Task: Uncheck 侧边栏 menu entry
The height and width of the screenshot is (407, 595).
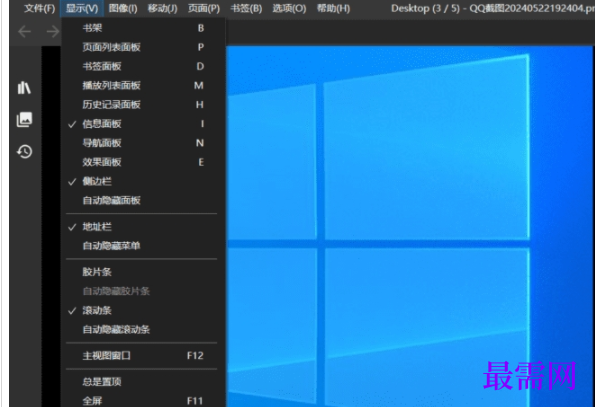Action: [x=142, y=181]
